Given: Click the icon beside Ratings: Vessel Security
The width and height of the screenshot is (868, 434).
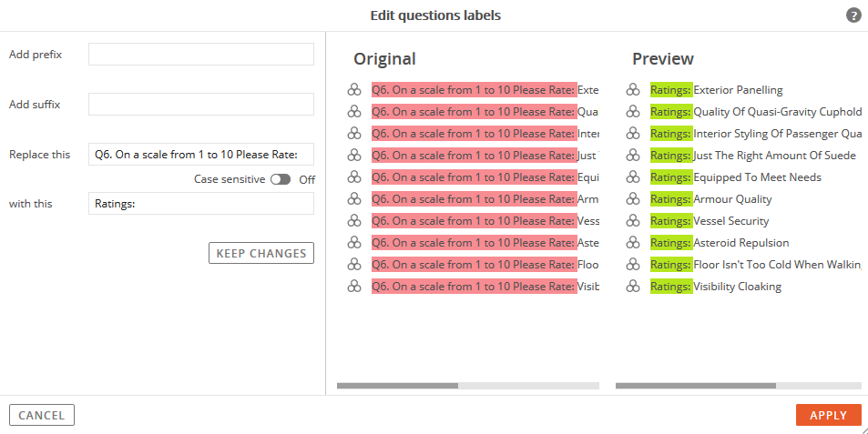Looking at the screenshot, I should click(633, 220).
